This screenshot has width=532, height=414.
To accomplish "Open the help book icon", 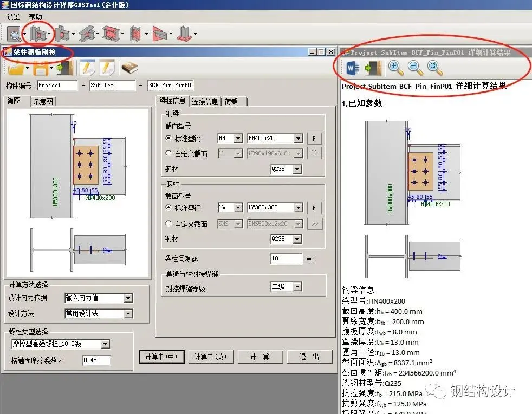I will click(x=129, y=68).
